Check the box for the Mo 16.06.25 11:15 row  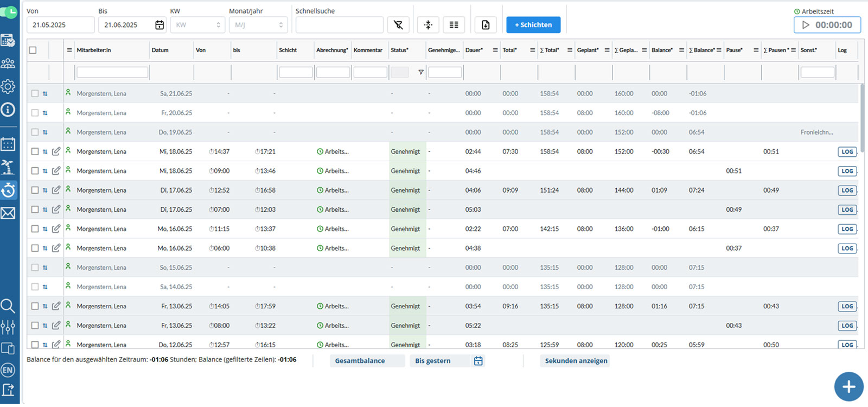tap(35, 229)
